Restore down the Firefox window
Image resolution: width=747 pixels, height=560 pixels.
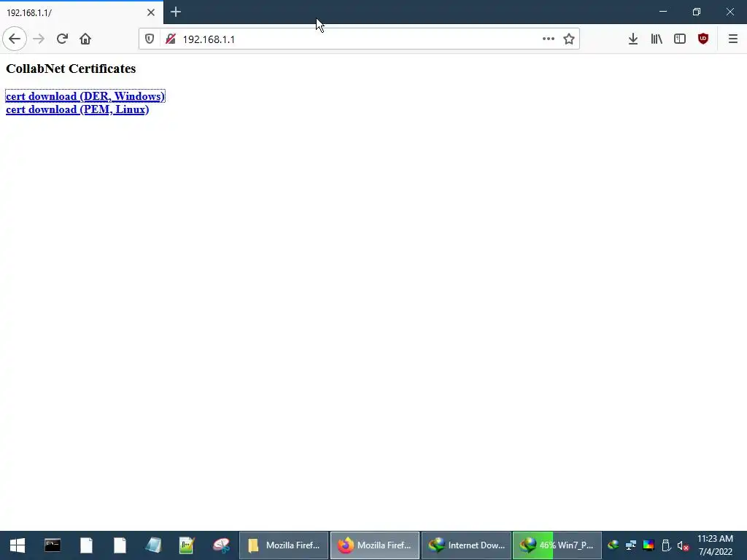[697, 12]
